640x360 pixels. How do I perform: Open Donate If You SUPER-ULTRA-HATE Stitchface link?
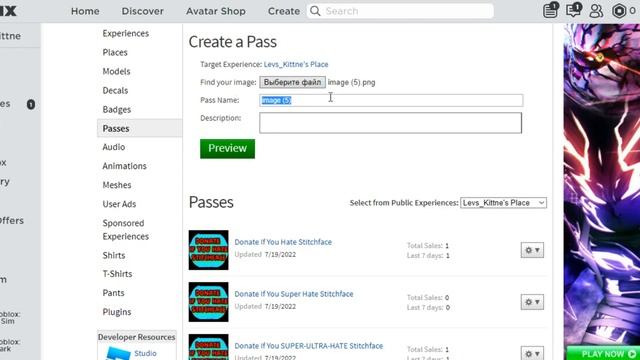309,346
